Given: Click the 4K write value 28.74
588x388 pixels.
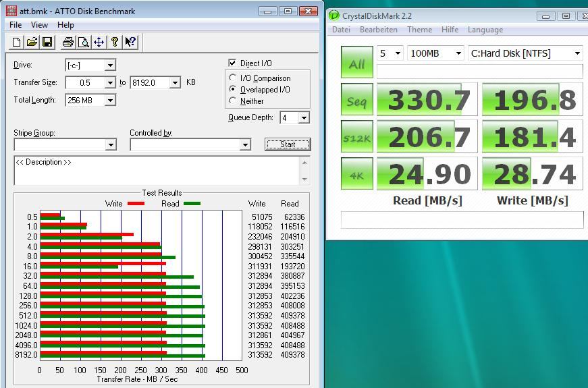Looking at the screenshot, I should pos(533,173).
